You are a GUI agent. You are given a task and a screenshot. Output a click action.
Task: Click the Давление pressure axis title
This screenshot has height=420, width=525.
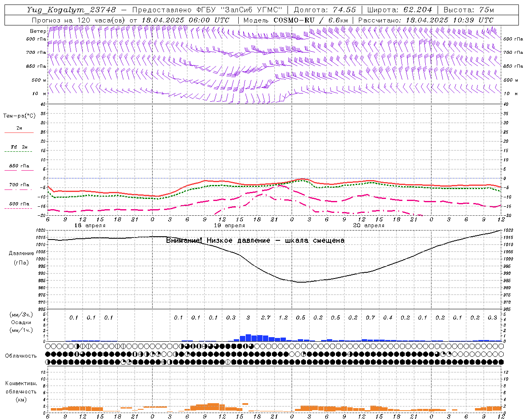pyautogui.click(x=21, y=253)
